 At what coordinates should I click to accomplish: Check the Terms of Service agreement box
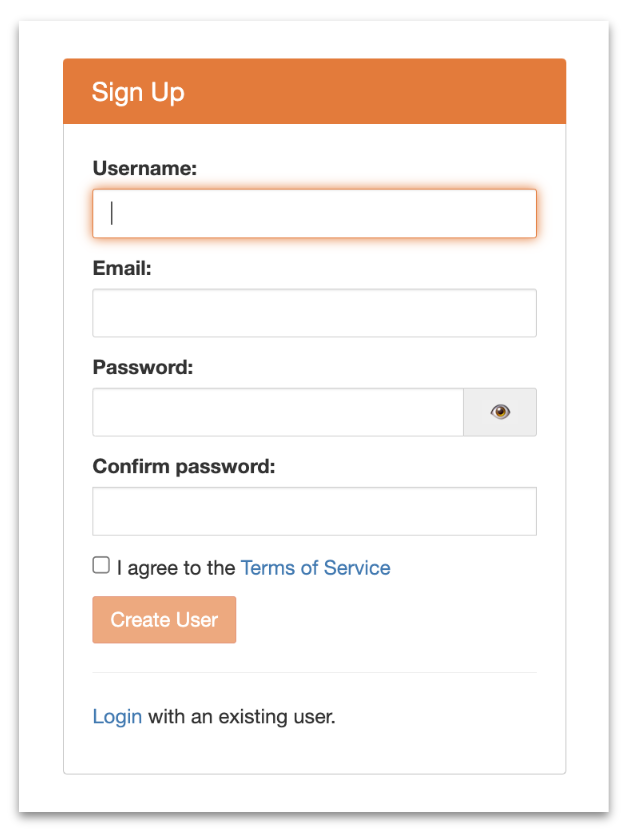[x=101, y=564]
